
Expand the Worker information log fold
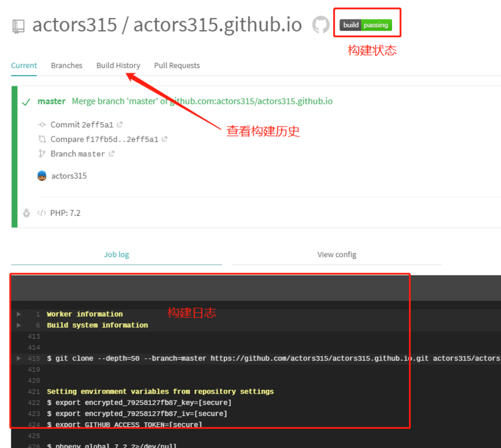click(x=19, y=314)
